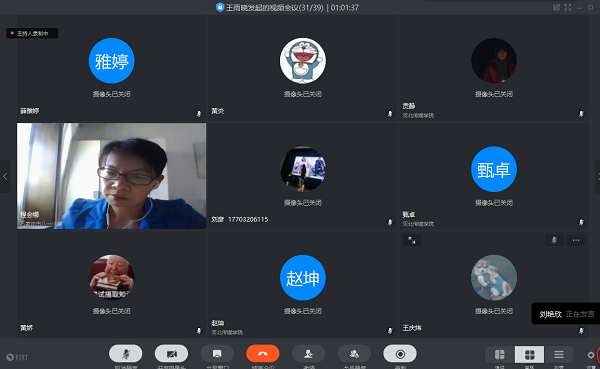This screenshot has width=600, height=369.
Task: Open picture-in-picture mini window icon
Action: point(556,7)
